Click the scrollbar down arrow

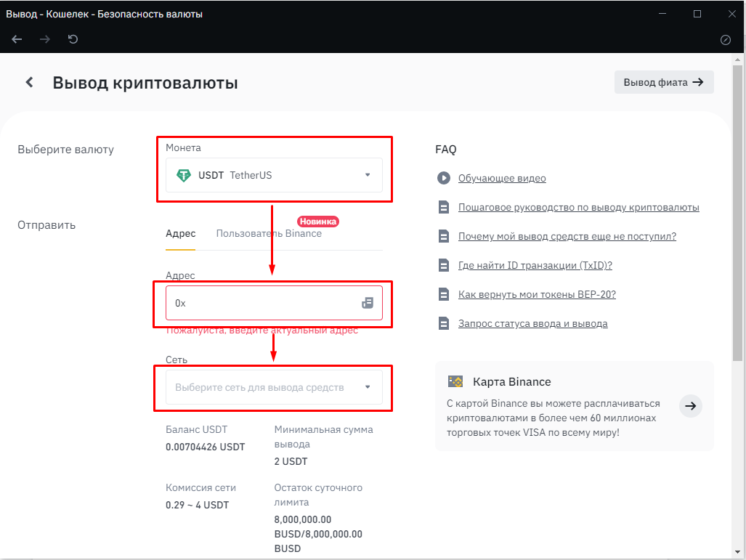737,553
